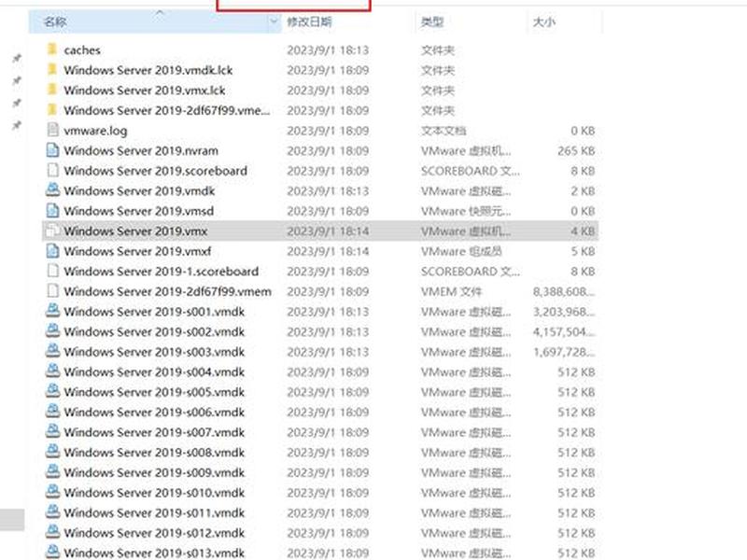This screenshot has width=747, height=560.
Task: Click icon of Windows Server 2019.vmx
Action: point(53,231)
